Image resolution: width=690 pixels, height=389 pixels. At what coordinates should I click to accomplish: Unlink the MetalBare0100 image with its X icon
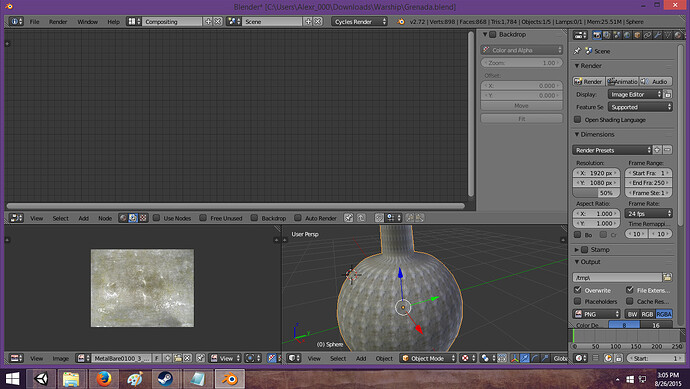(187, 358)
